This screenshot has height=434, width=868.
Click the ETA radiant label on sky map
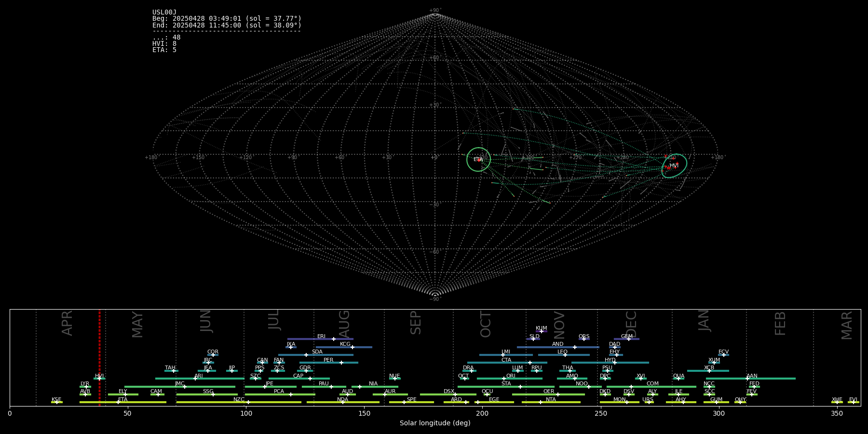[478, 160]
